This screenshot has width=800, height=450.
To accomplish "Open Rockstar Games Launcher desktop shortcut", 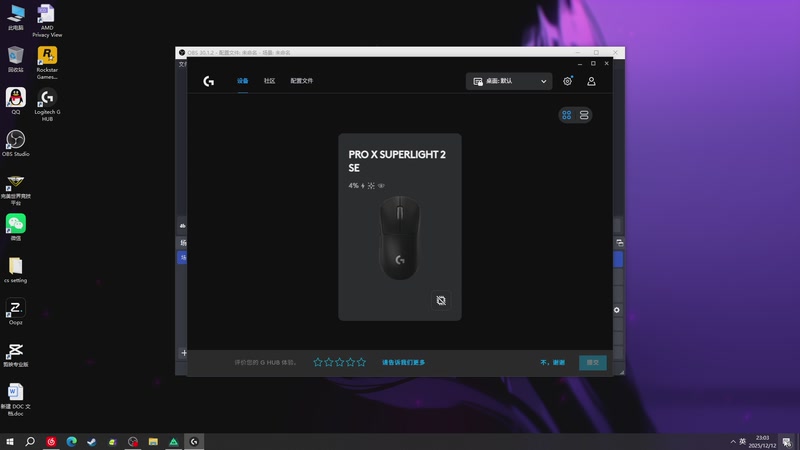I will (47, 63).
